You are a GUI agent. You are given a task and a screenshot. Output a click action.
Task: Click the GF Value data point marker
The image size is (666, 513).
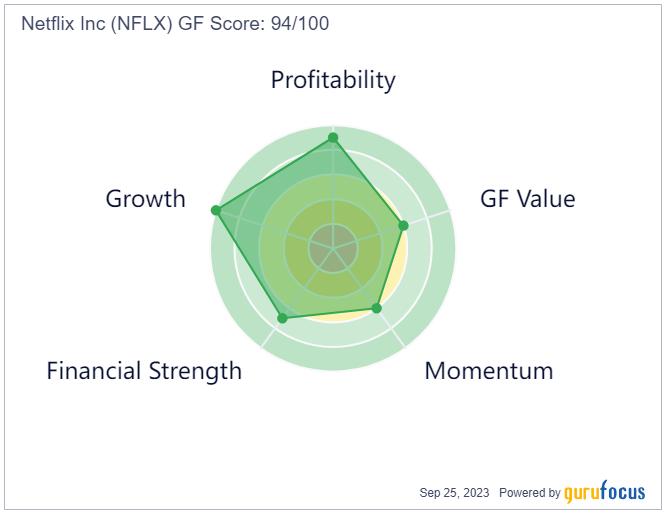[404, 225]
